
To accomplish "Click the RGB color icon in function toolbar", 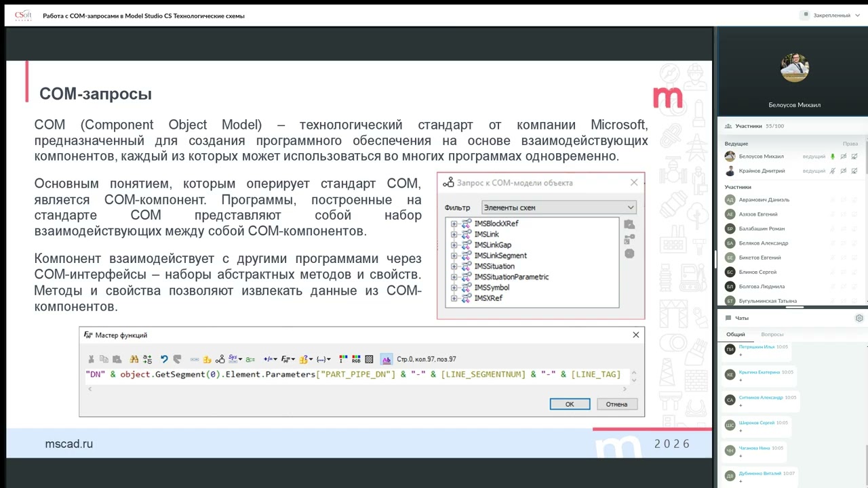I will click(x=356, y=359).
